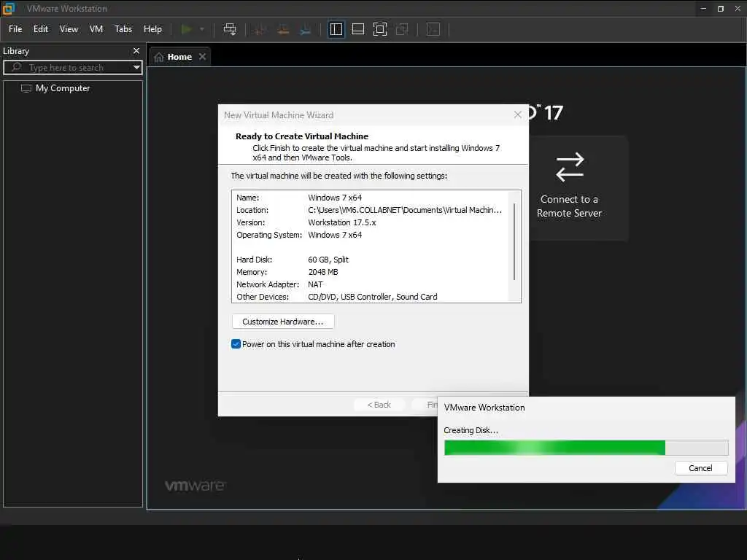Open the Help menu

click(x=152, y=29)
